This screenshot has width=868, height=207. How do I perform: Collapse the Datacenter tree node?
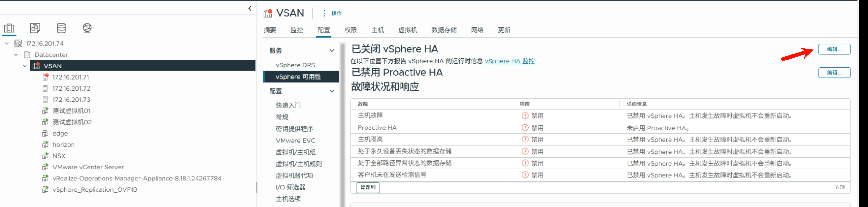tap(16, 54)
